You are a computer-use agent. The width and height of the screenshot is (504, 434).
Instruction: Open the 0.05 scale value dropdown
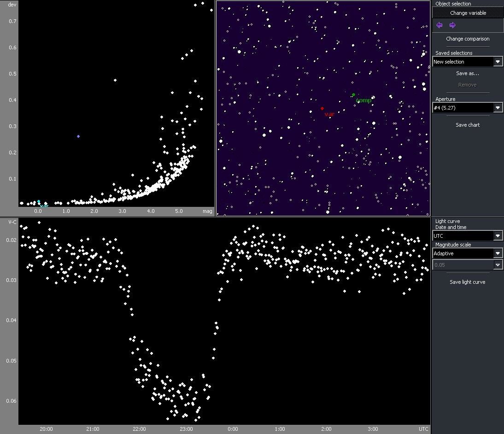point(498,265)
